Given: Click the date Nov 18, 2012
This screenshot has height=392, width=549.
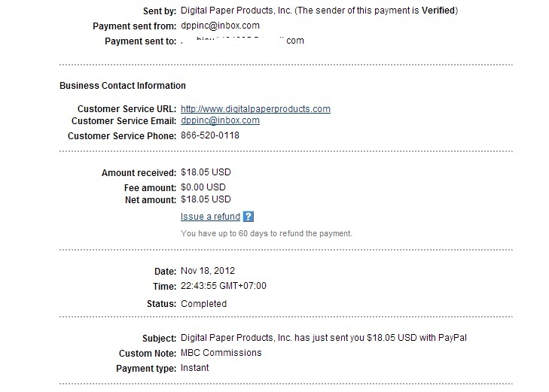Looking at the screenshot, I should pos(208,271).
